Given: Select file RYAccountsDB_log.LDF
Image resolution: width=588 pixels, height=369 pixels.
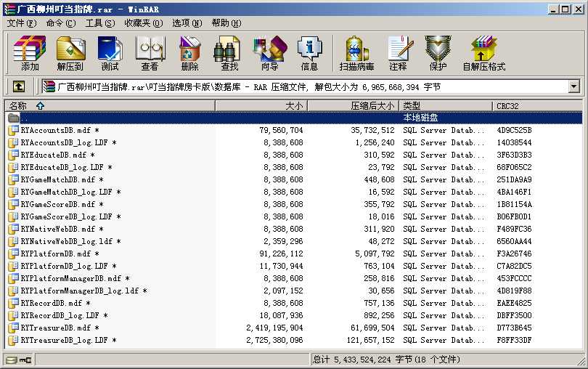Looking at the screenshot, I should [x=68, y=142].
